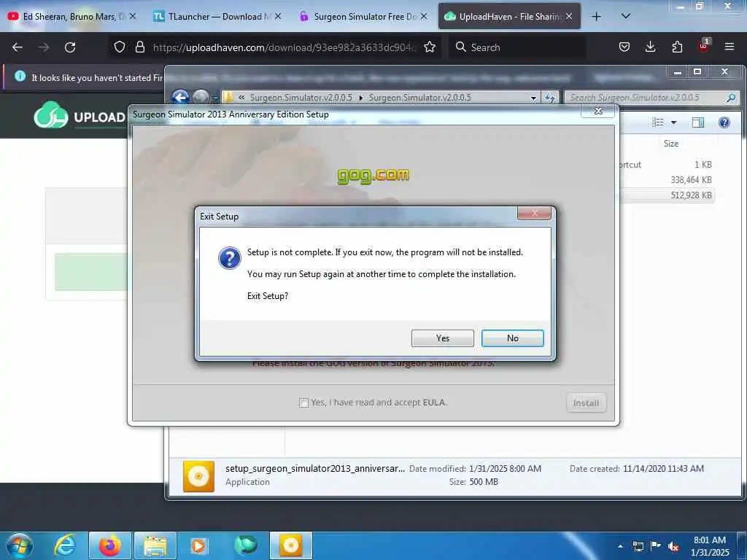Click the muted volume tray icon
This screenshot has width=747, height=560.
click(673, 546)
